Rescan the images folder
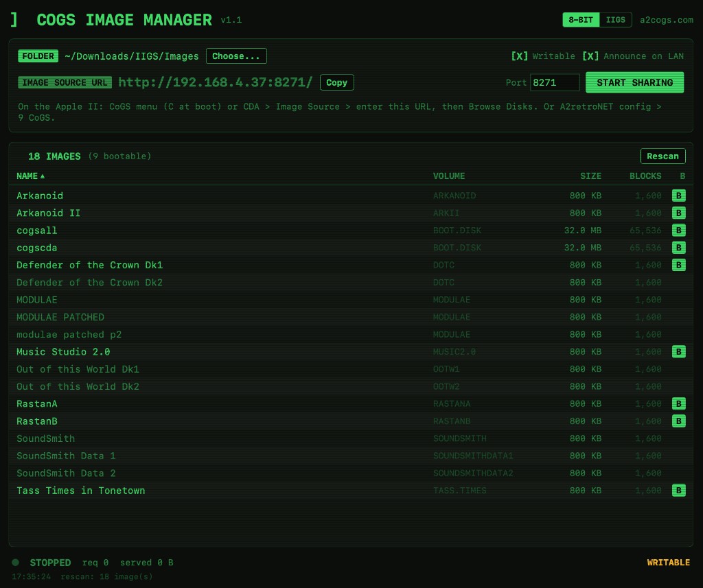703x588 pixels. point(662,156)
